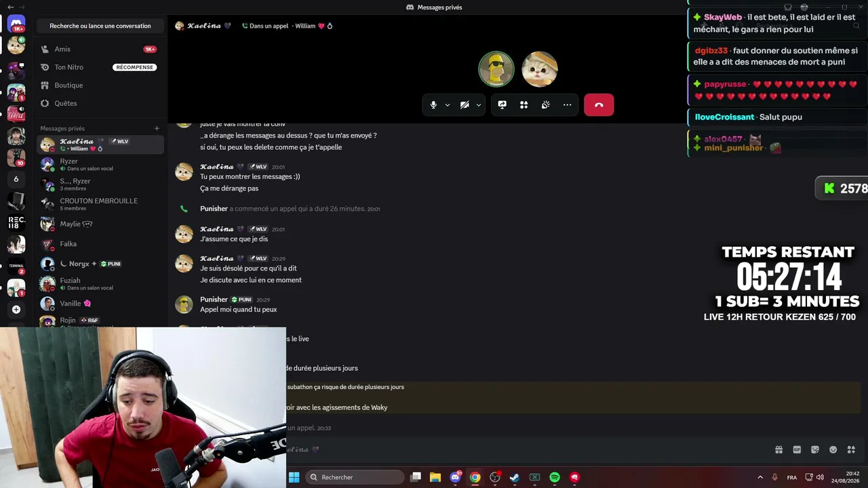Open Steam from the taskbar

pos(515,477)
